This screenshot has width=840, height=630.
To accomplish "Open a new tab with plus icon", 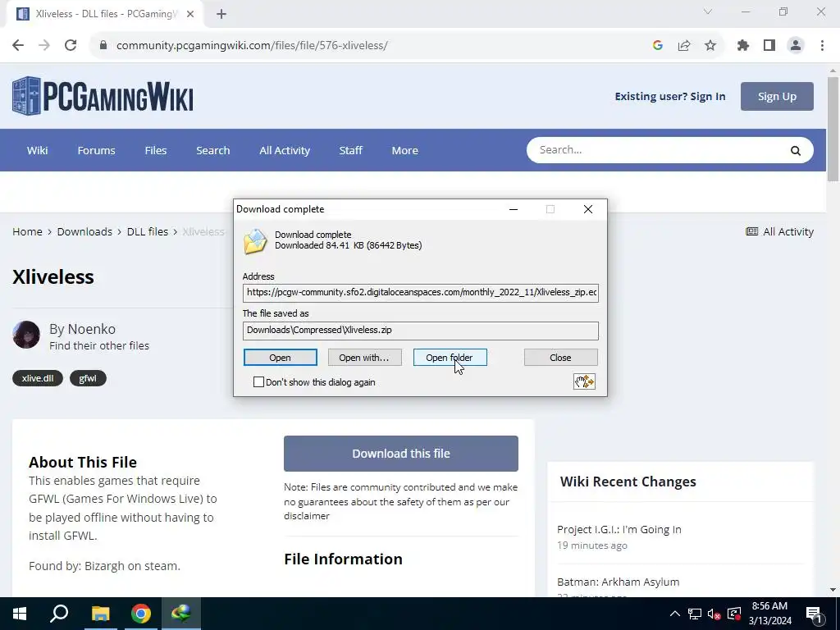I will pyautogui.click(x=221, y=14).
